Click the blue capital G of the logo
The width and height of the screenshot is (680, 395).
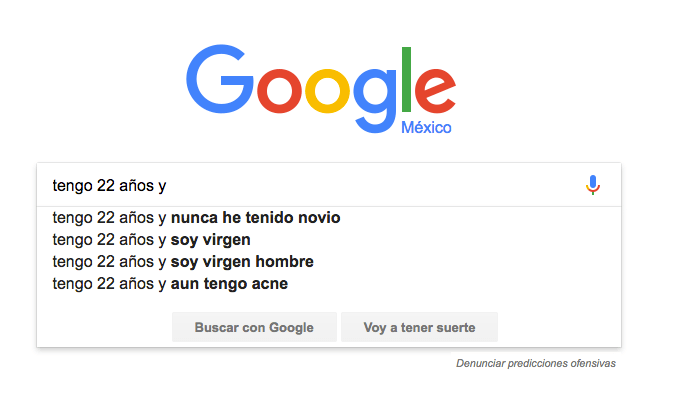(220, 79)
